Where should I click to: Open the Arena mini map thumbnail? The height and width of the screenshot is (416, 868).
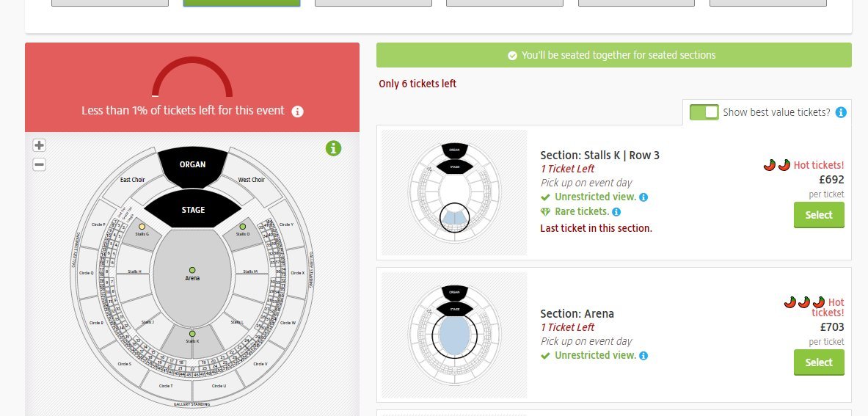454,335
